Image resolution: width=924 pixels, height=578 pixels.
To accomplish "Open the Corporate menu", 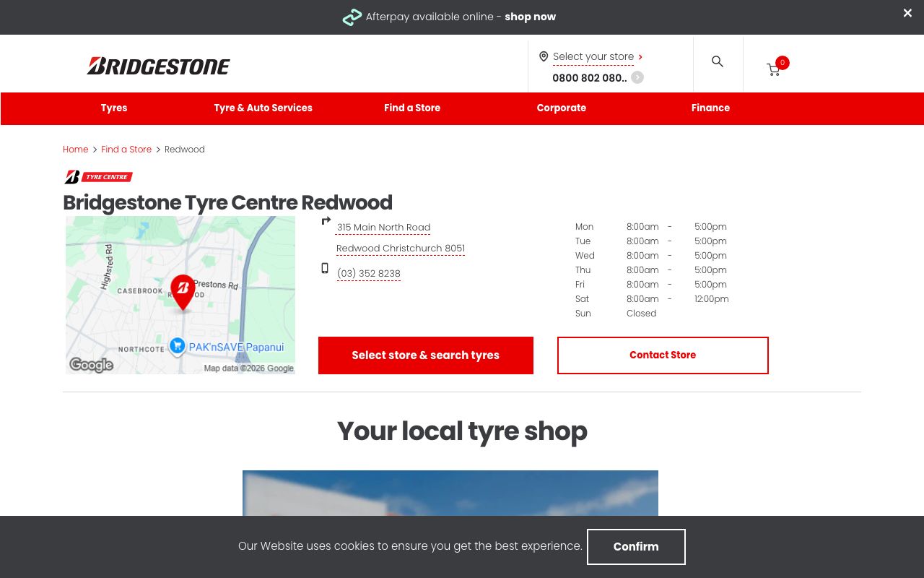I will (x=562, y=108).
